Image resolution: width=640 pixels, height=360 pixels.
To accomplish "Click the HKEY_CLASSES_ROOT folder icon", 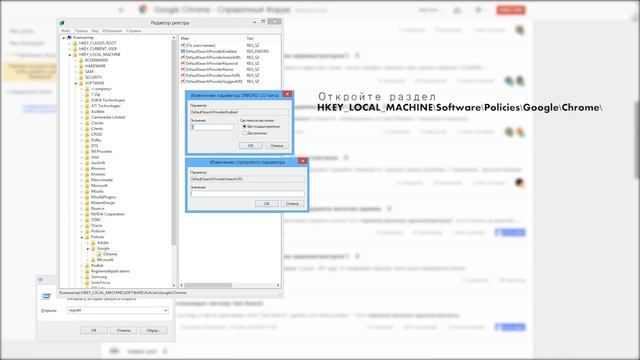I will tap(75, 43).
